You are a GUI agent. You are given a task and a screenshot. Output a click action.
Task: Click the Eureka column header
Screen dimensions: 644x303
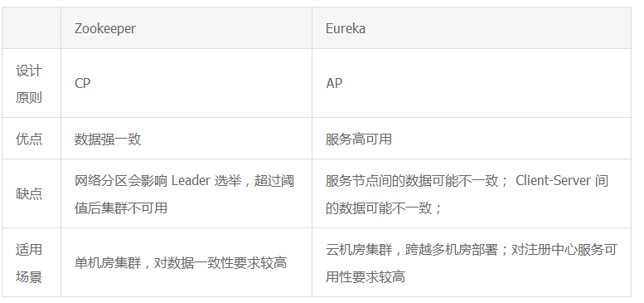(x=346, y=28)
